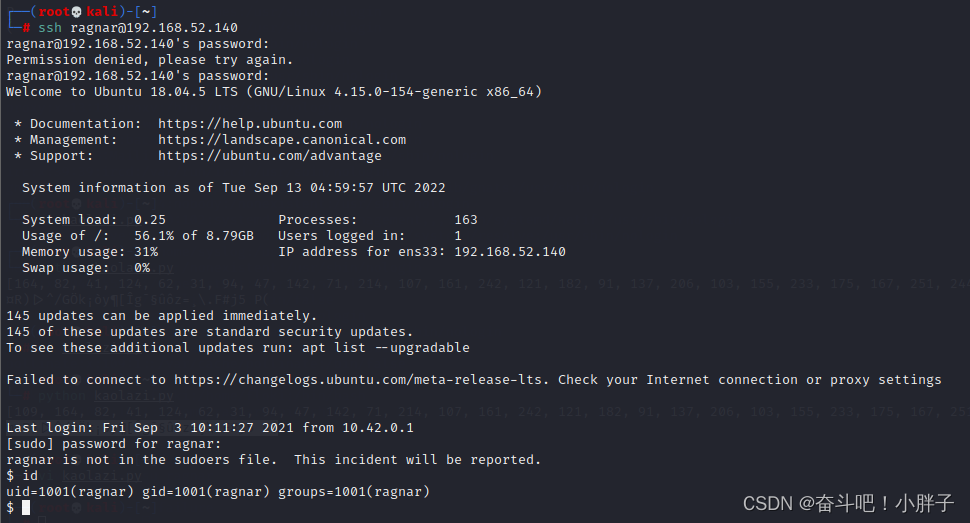The width and height of the screenshot is (970, 523).
Task: Click the 'Permission denied, please try again' line
Action: (150, 60)
